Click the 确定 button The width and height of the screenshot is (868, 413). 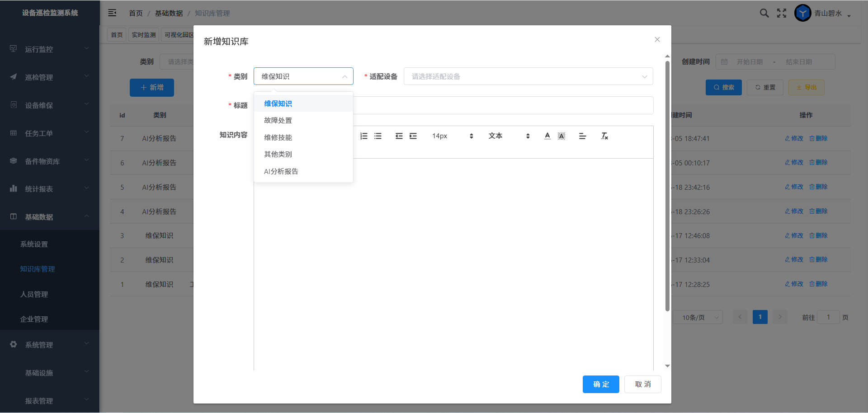(x=601, y=384)
